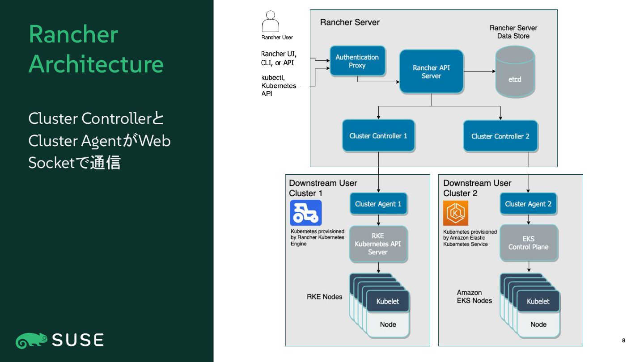Select the Rancher API Server box
Viewport: 644px width, 362px height.
point(431,72)
